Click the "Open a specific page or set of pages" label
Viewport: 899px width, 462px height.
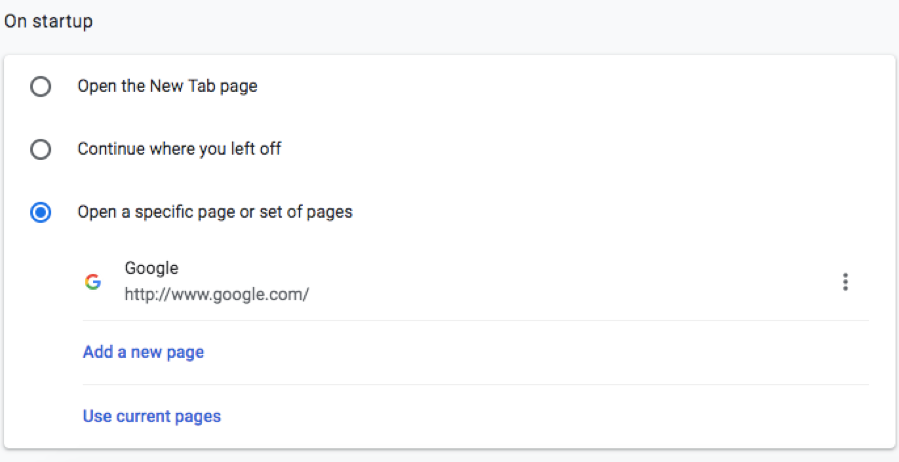click(x=215, y=212)
